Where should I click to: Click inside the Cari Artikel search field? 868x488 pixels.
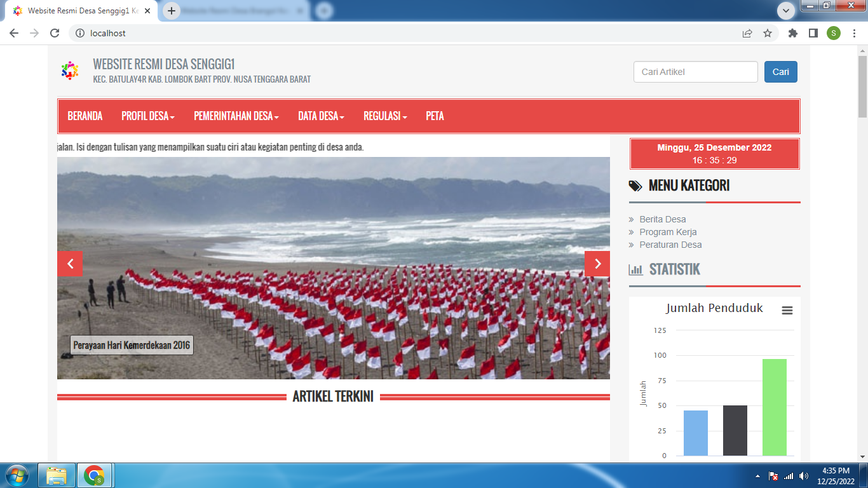pos(695,72)
